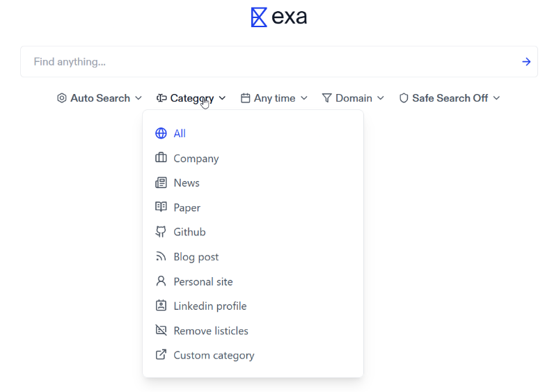Click the globe icon beside All
Image resolution: width=552 pixels, height=392 pixels.
161,134
